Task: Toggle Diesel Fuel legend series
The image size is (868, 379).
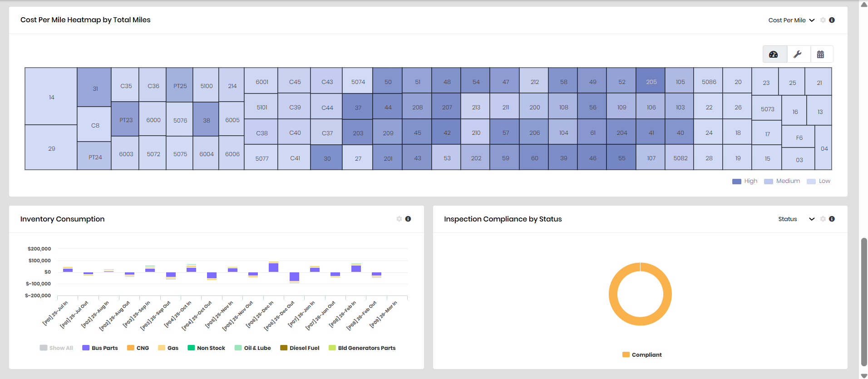Action: [x=300, y=348]
